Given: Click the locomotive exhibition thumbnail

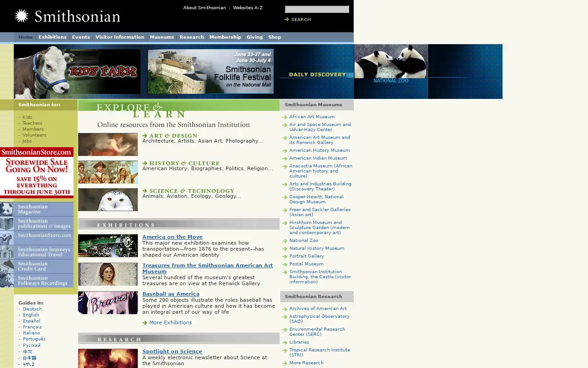Looking at the screenshot, I should point(108,246).
